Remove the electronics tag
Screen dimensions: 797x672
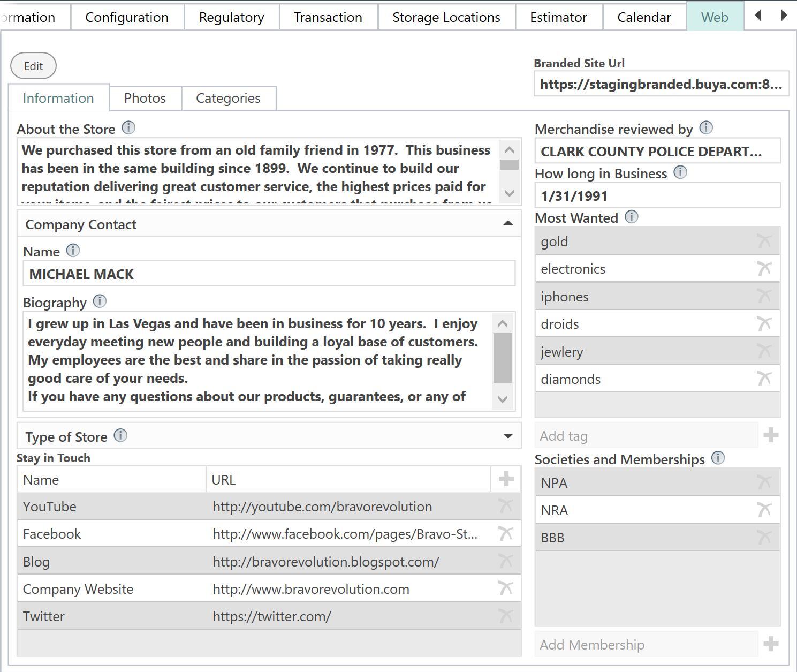pos(764,268)
